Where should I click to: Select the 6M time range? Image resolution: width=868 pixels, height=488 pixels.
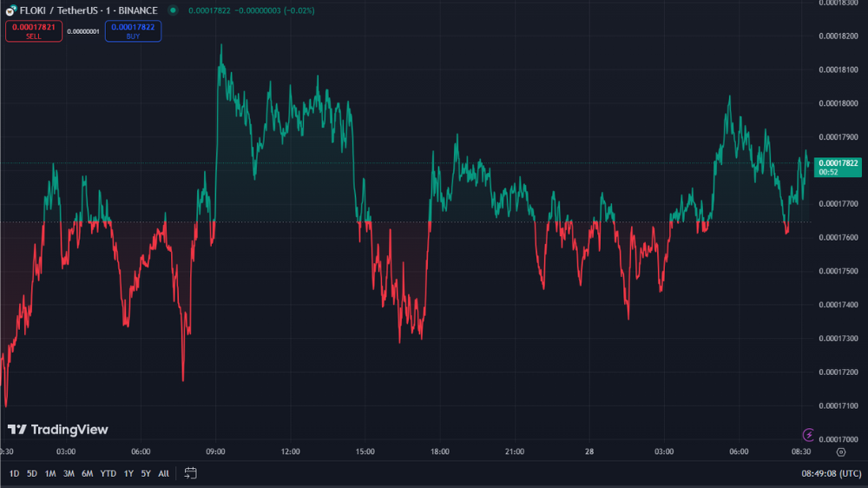[87, 473]
